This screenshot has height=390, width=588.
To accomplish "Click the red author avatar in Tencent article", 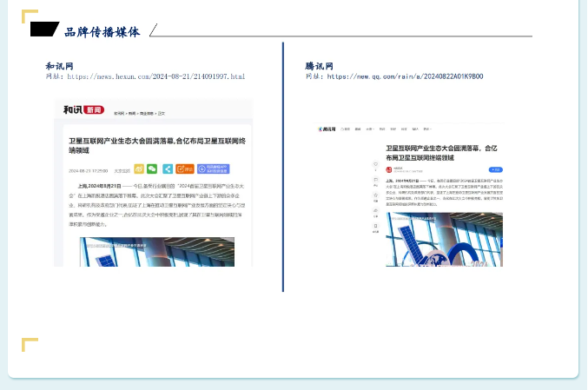I will [389, 170].
